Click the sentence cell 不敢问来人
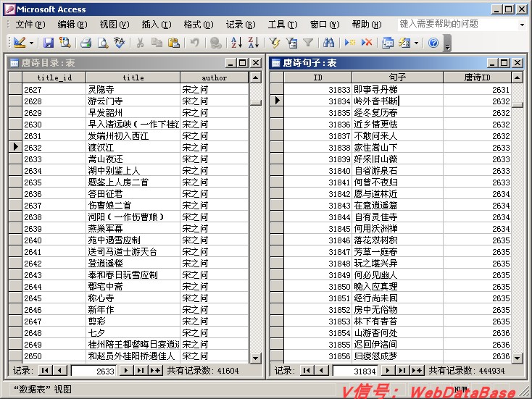Image resolution: width=532 pixels, height=399 pixels. [397, 136]
